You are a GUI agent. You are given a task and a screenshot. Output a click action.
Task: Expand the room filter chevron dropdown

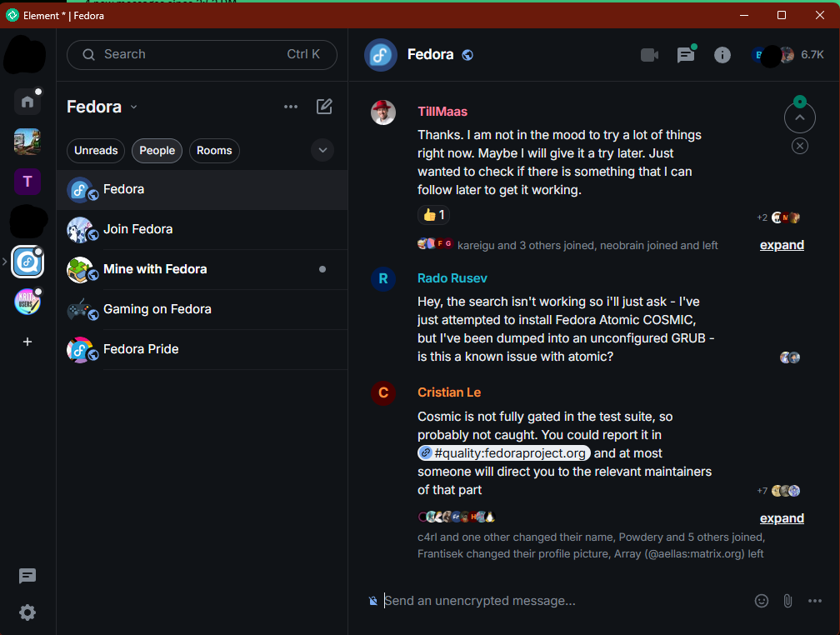[322, 151]
